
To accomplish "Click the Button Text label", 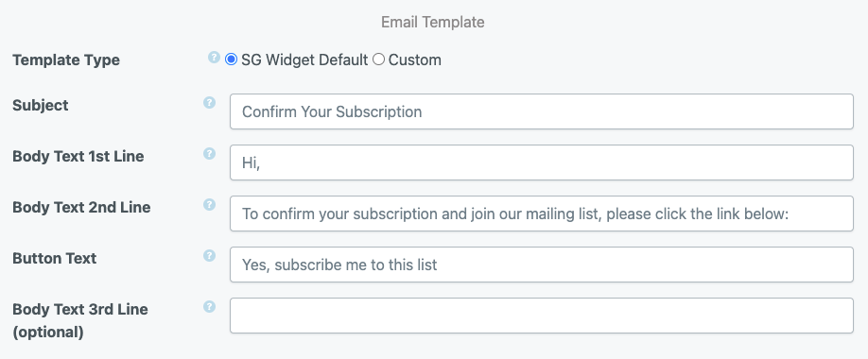I will 54,258.
